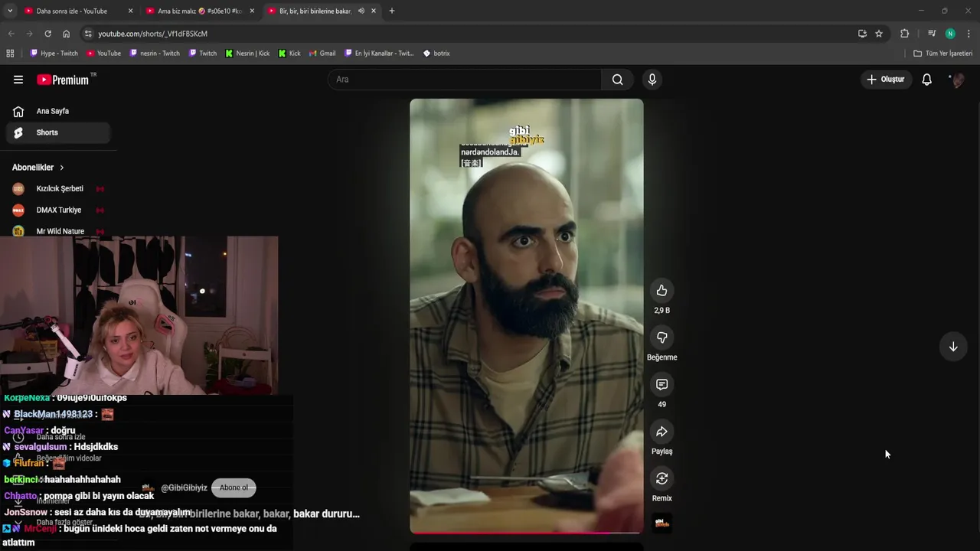Open the Chrome extensions puzzle icon

pyautogui.click(x=904, y=34)
